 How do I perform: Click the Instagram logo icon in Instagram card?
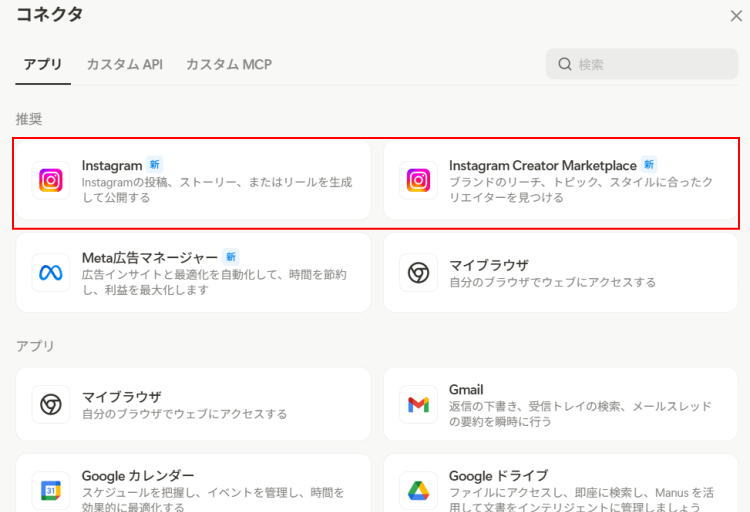coord(51,180)
